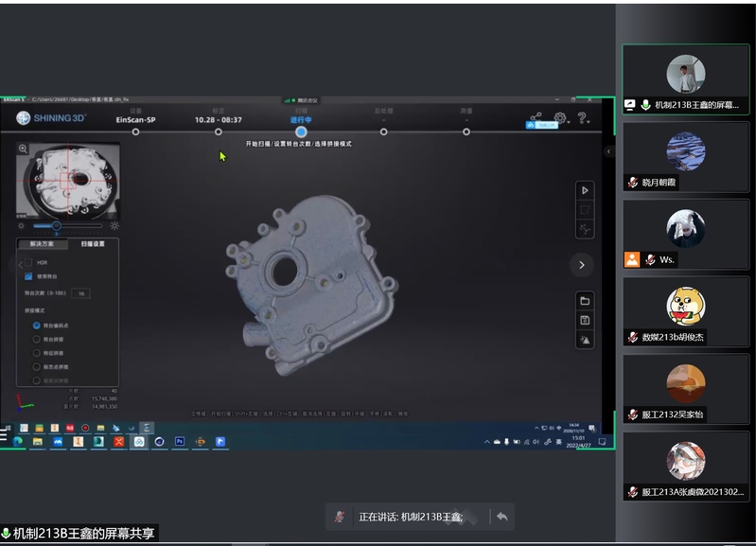
Task: Adjust the camera brightness slider
Action: point(57,225)
